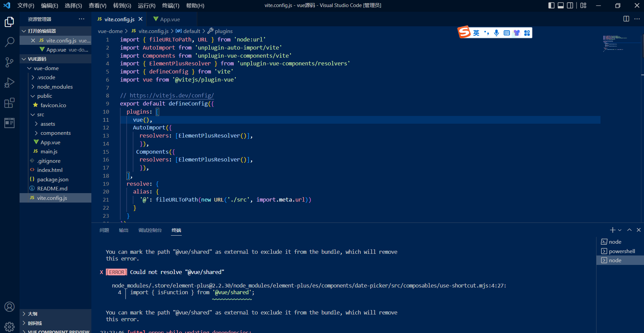Screen dimensions: 644x333
Task: Select the powershell terminal
Action: pos(620,251)
